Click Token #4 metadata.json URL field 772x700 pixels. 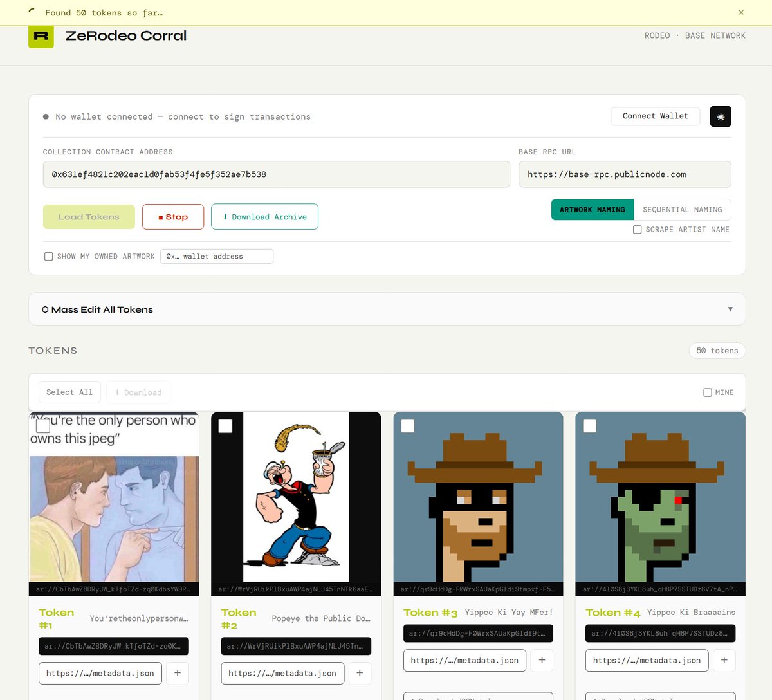pos(647,660)
